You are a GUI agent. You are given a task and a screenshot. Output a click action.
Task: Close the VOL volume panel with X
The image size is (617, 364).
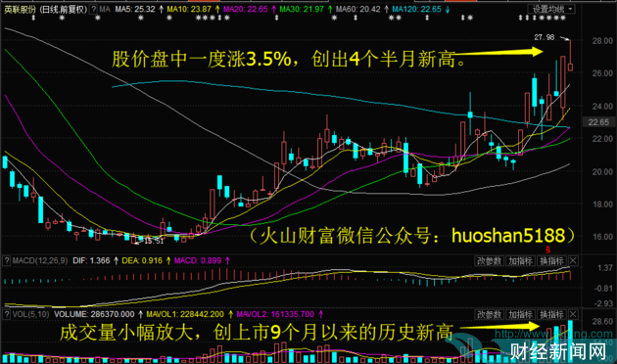tap(573, 314)
